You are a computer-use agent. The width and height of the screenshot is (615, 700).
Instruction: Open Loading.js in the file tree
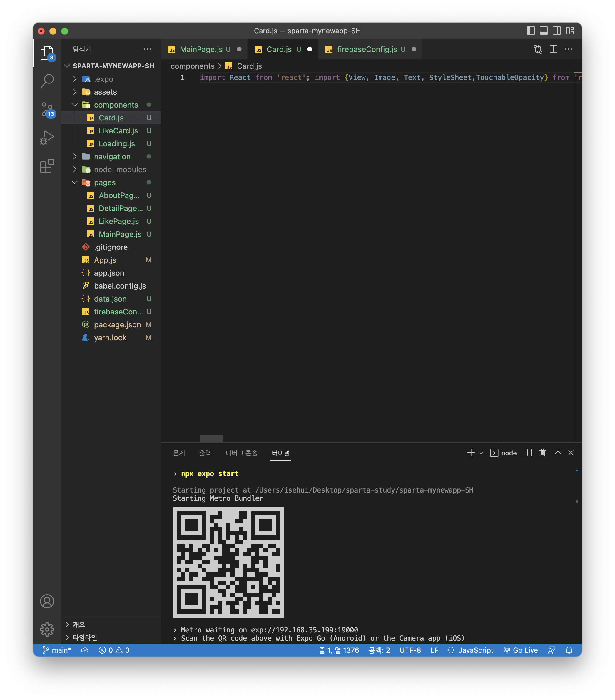(x=111, y=143)
